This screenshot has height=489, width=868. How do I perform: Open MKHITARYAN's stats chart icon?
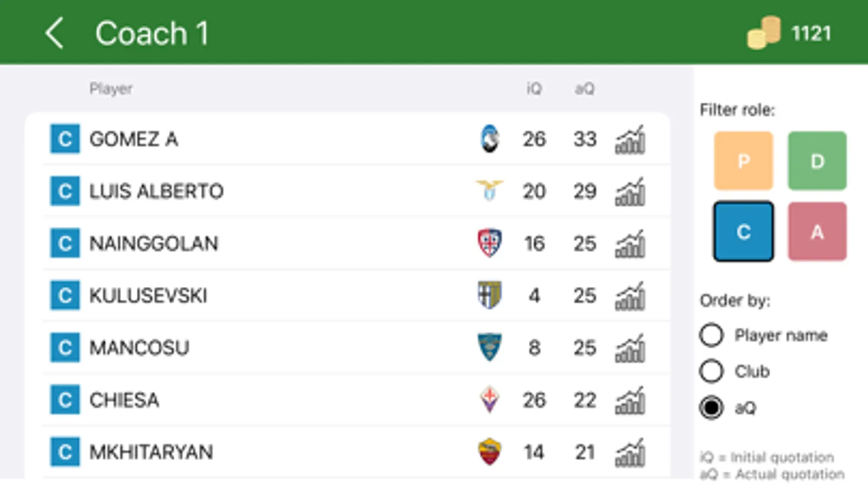point(630,453)
